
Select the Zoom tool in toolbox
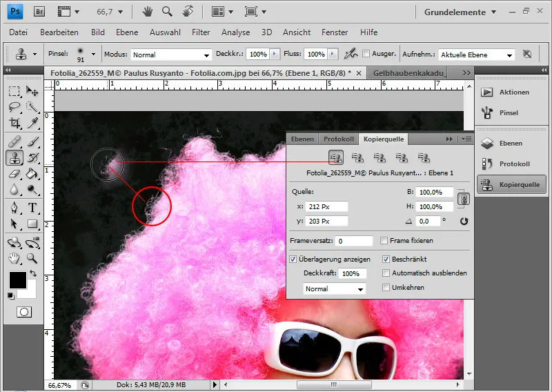[32, 259]
